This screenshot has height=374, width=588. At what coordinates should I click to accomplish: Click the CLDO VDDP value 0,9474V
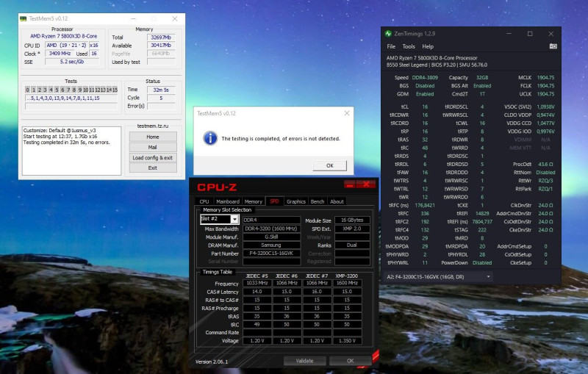pyautogui.click(x=545, y=115)
